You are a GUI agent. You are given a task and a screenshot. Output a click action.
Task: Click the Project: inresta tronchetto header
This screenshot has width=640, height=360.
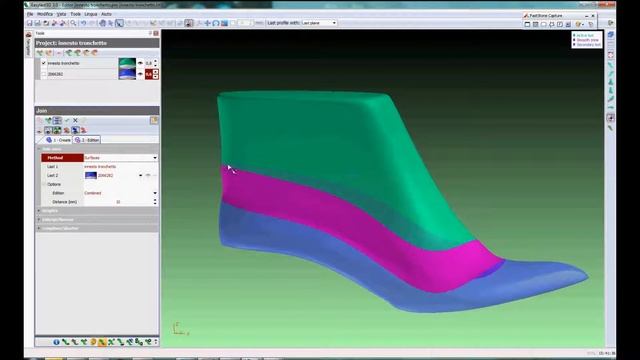[97, 43]
